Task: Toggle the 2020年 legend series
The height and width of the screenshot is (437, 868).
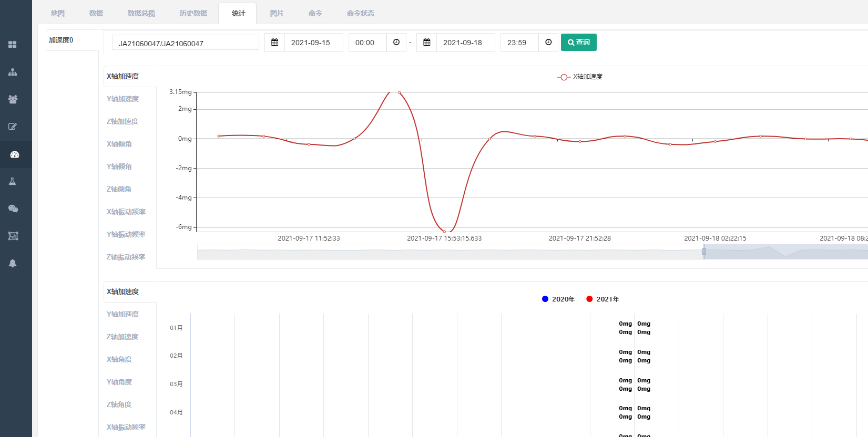Action: pyautogui.click(x=558, y=299)
